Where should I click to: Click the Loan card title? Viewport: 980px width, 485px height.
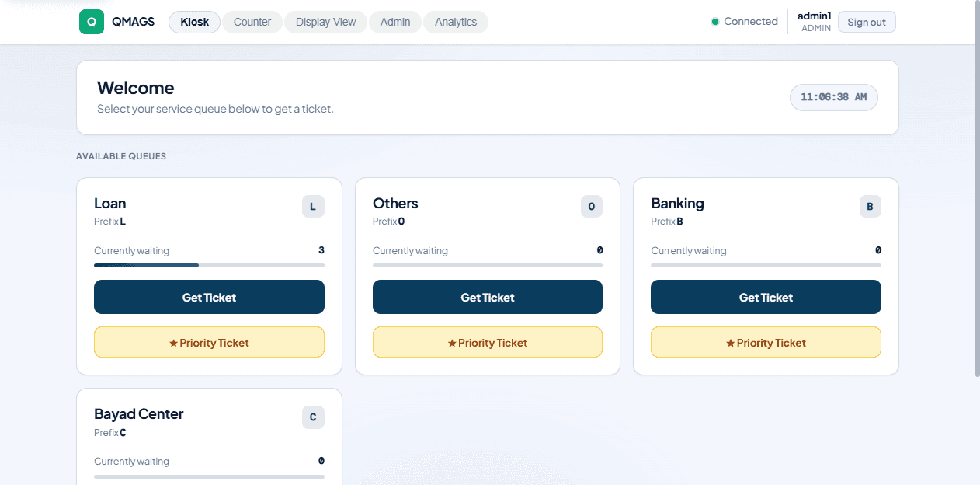point(110,203)
